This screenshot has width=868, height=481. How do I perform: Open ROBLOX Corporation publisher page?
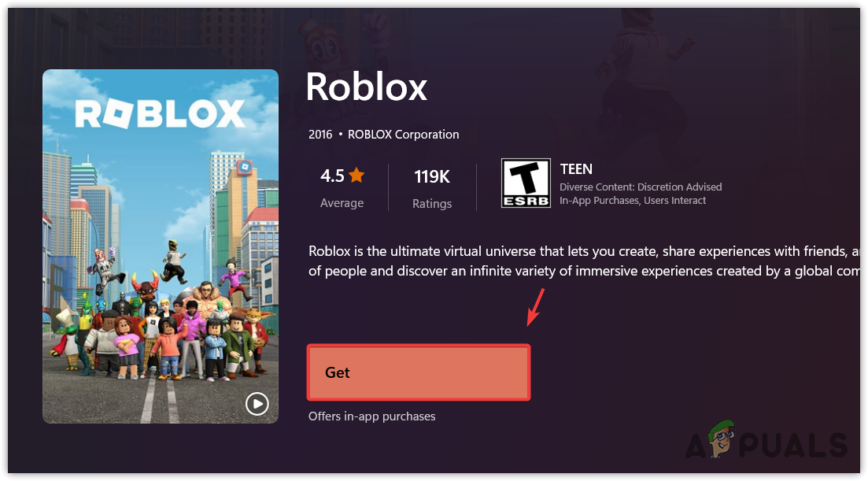point(403,134)
